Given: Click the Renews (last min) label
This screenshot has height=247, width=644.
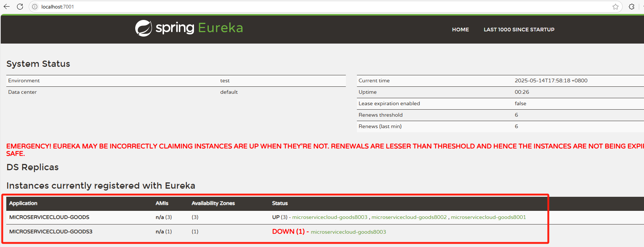Looking at the screenshot, I should [x=380, y=126].
